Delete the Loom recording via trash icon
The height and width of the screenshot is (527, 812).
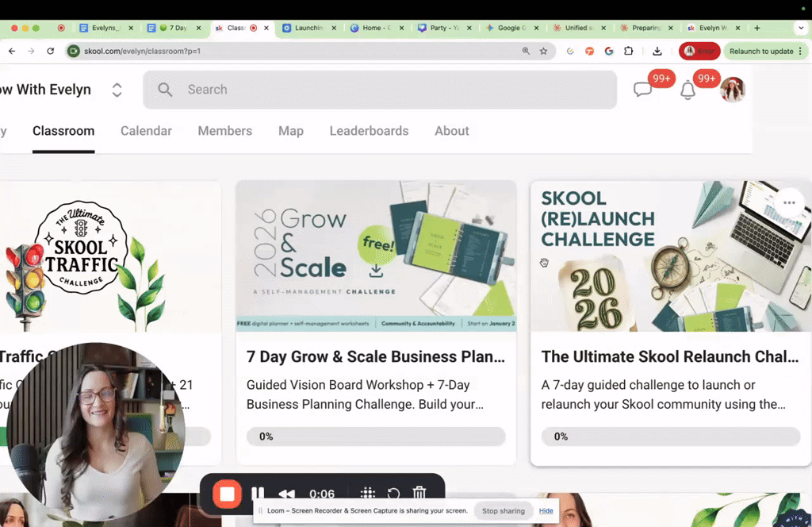[x=419, y=493]
